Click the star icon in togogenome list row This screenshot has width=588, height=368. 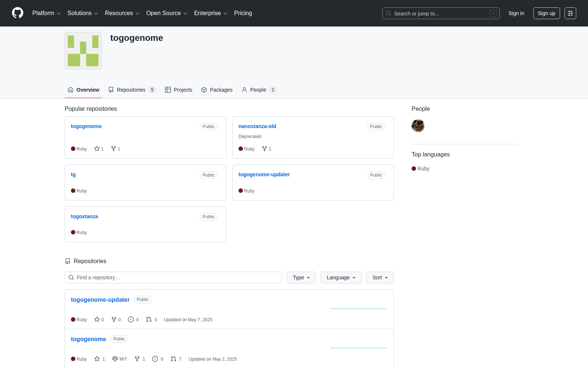tap(97, 359)
